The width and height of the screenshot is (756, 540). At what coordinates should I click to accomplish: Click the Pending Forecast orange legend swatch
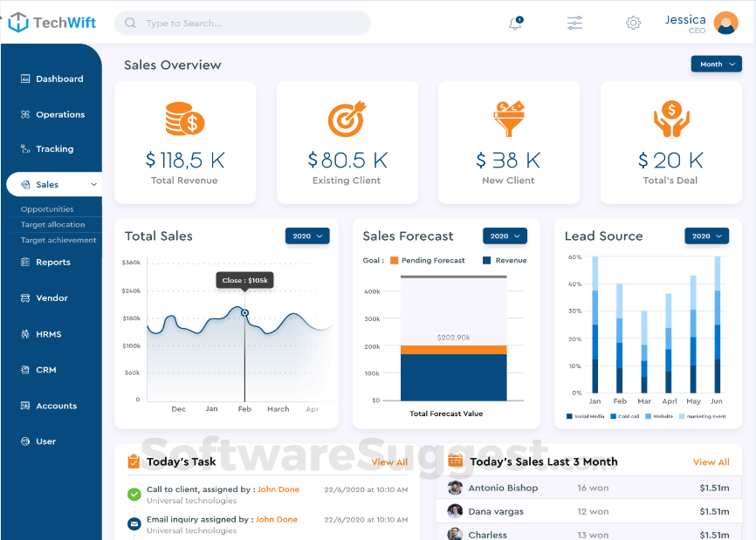click(x=394, y=261)
